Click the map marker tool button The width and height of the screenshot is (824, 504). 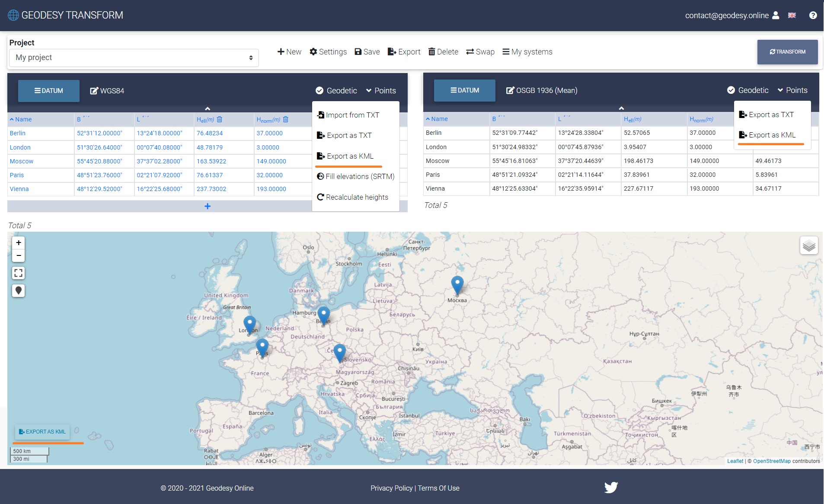pos(18,290)
